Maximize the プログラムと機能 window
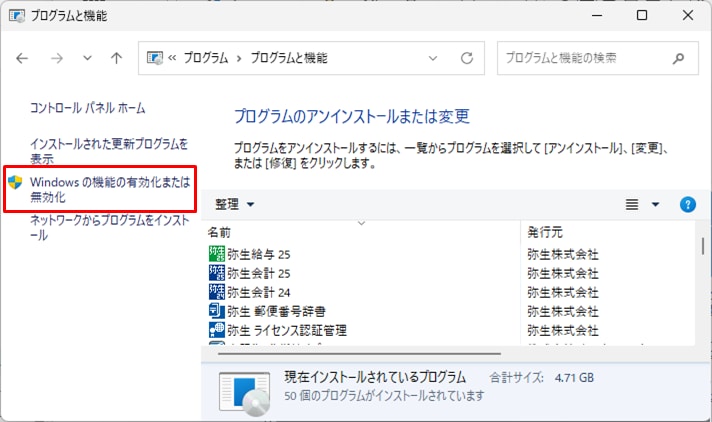This screenshot has width=712, height=422. click(642, 15)
